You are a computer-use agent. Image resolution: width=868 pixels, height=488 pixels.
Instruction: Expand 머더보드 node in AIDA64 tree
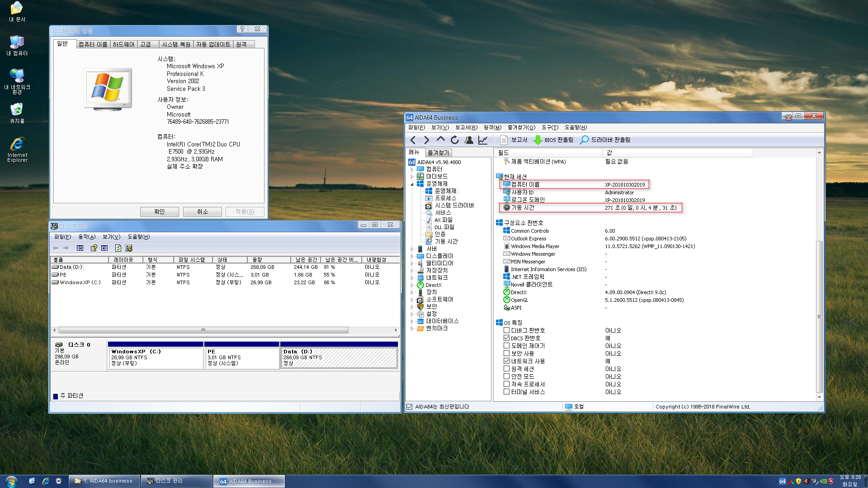tap(412, 177)
